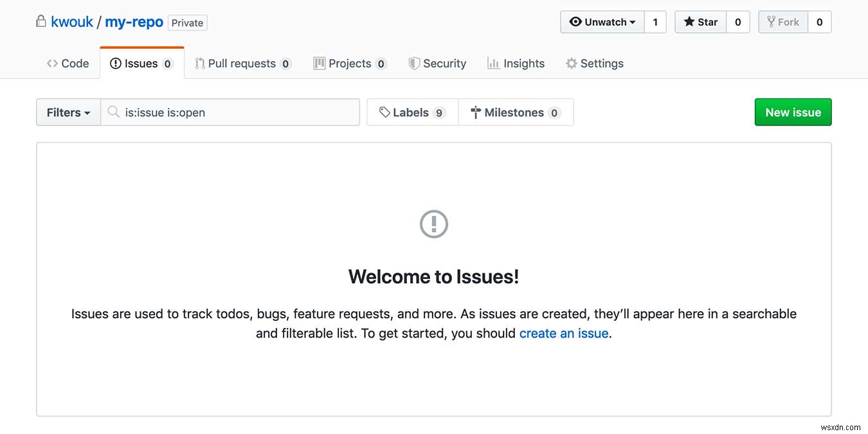This screenshot has width=868, height=434.
Task: Click the milestone flag icon
Action: 475,112
